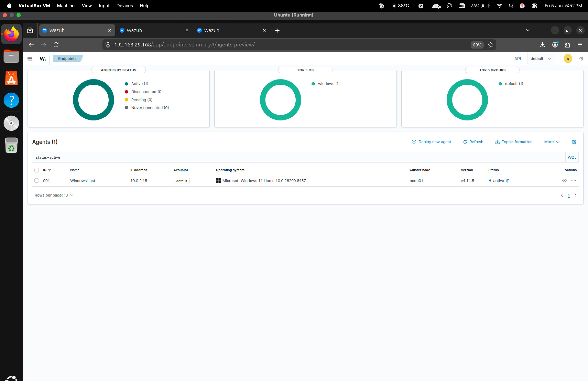Viewport: 588px width, 381px height.
Task: Sort agents by ID column
Action: click(47, 170)
